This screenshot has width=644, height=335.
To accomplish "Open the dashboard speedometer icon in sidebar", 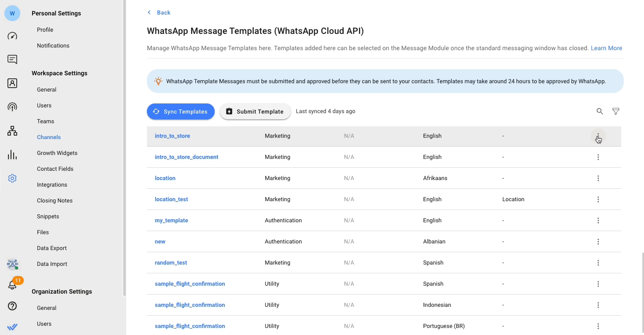I will pos(12,36).
